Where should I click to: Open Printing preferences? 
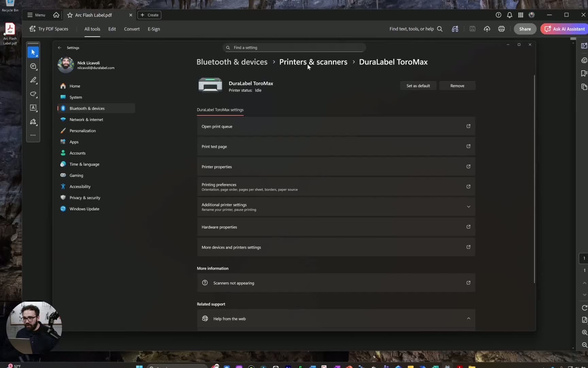(x=336, y=187)
